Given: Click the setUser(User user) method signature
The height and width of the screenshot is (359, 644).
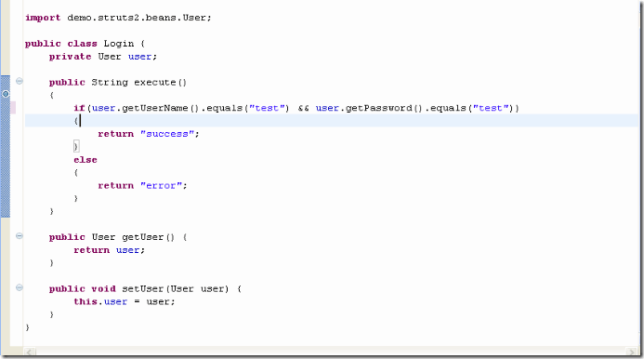Looking at the screenshot, I should click(x=176, y=288).
